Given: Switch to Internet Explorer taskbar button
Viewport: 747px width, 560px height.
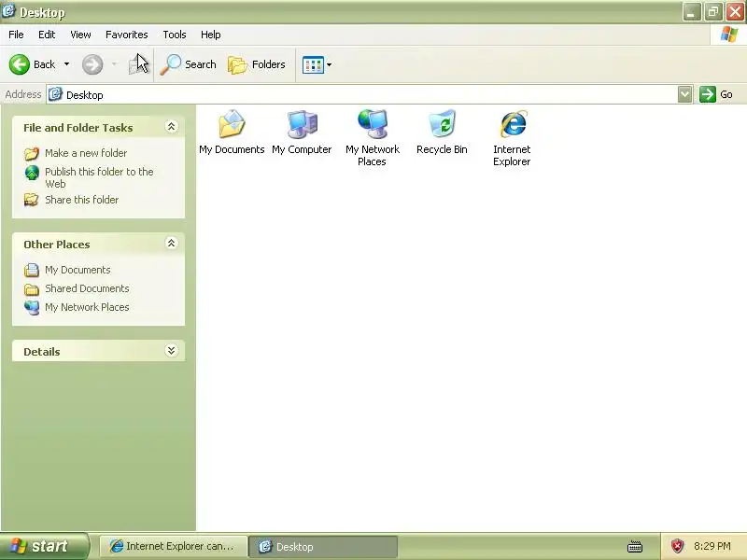Looking at the screenshot, I should (174, 546).
